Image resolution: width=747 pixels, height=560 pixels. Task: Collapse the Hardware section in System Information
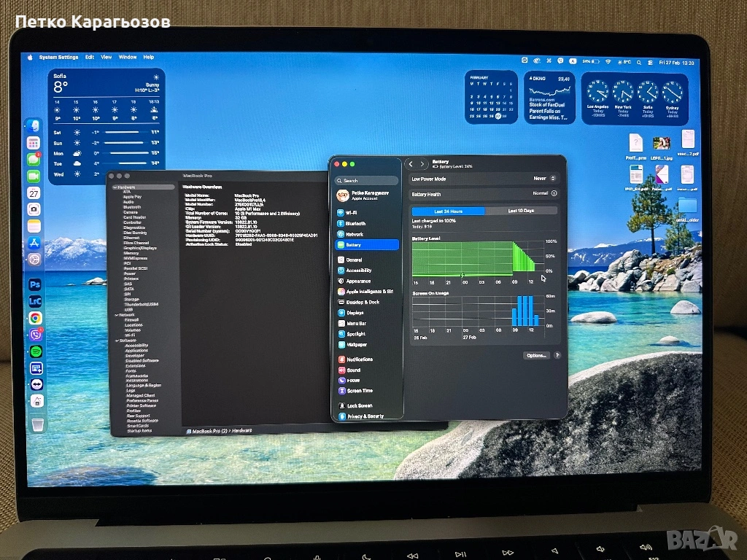pos(115,187)
